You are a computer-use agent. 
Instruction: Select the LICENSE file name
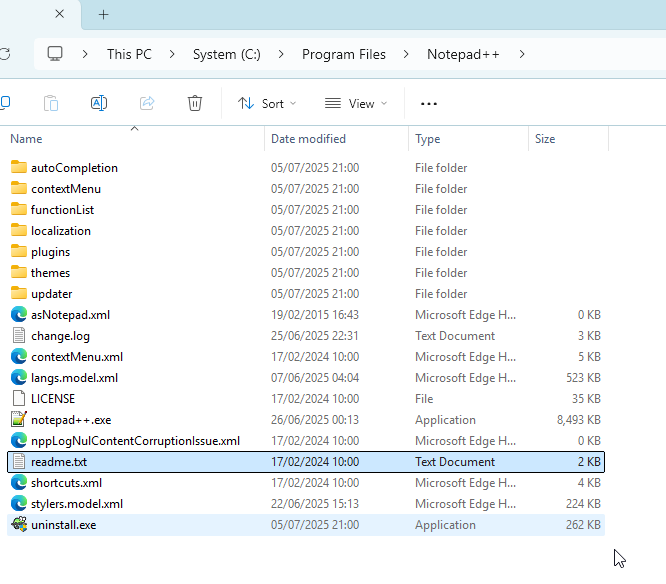(53, 398)
